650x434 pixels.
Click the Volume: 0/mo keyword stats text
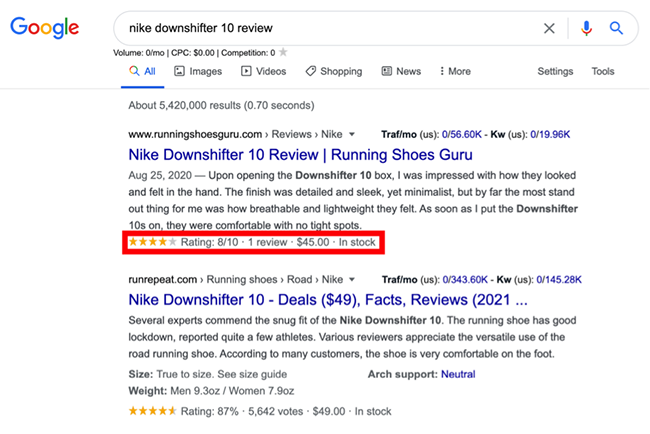coord(194,53)
